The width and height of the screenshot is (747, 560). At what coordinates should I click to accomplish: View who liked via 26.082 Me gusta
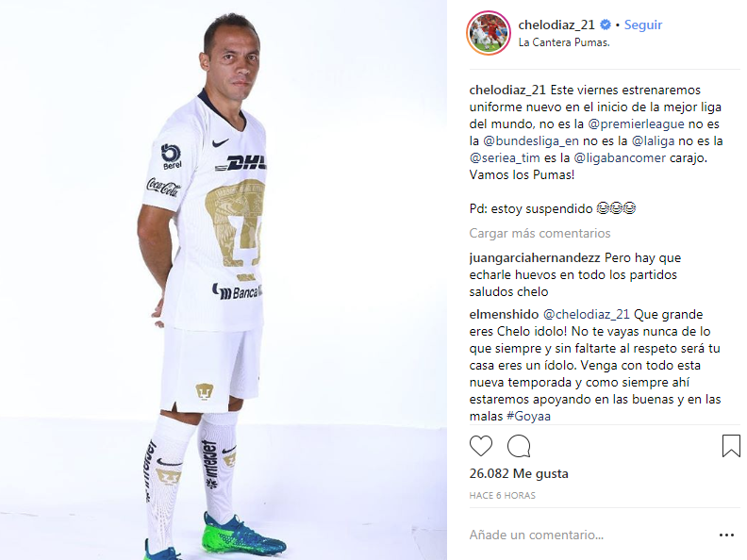tap(519, 474)
